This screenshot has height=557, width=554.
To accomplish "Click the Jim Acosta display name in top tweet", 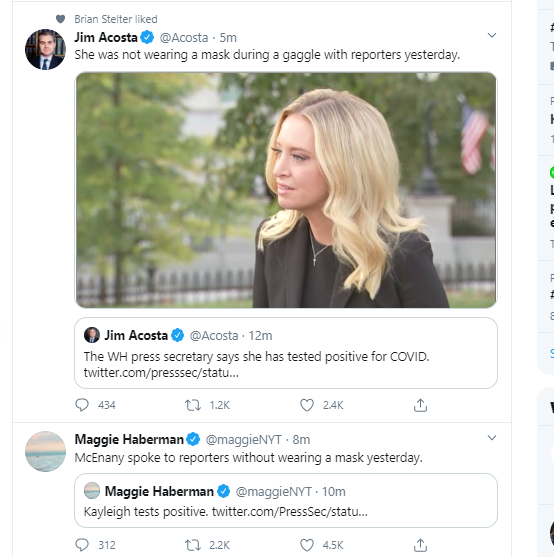I will [106, 37].
